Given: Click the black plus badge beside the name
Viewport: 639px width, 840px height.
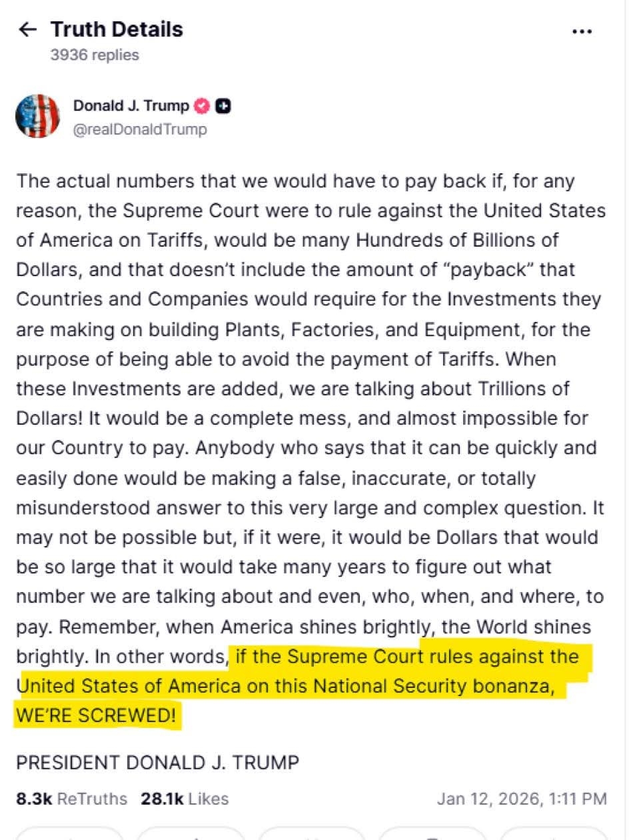Looking at the screenshot, I should point(224,106).
